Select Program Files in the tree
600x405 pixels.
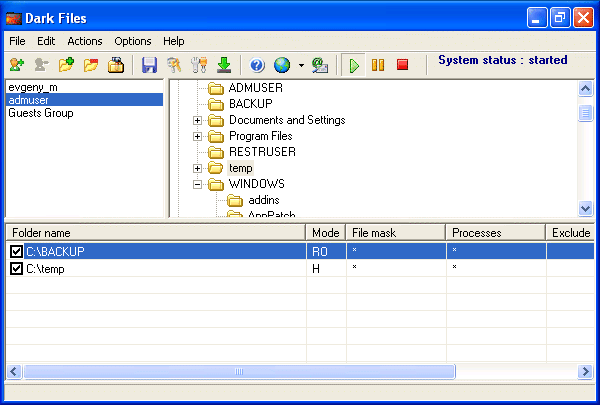(x=261, y=136)
